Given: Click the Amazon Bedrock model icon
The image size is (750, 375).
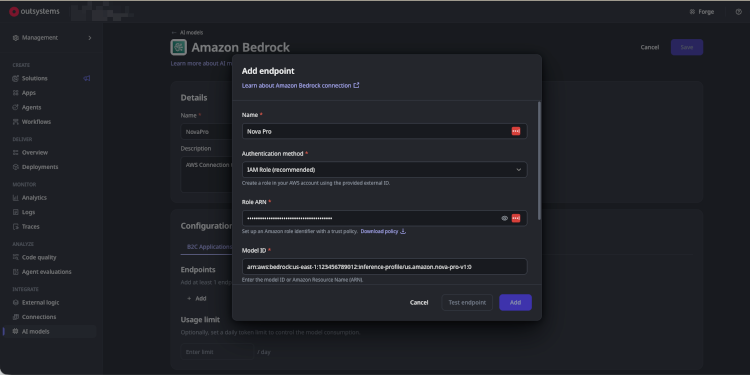Looking at the screenshot, I should click(179, 47).
